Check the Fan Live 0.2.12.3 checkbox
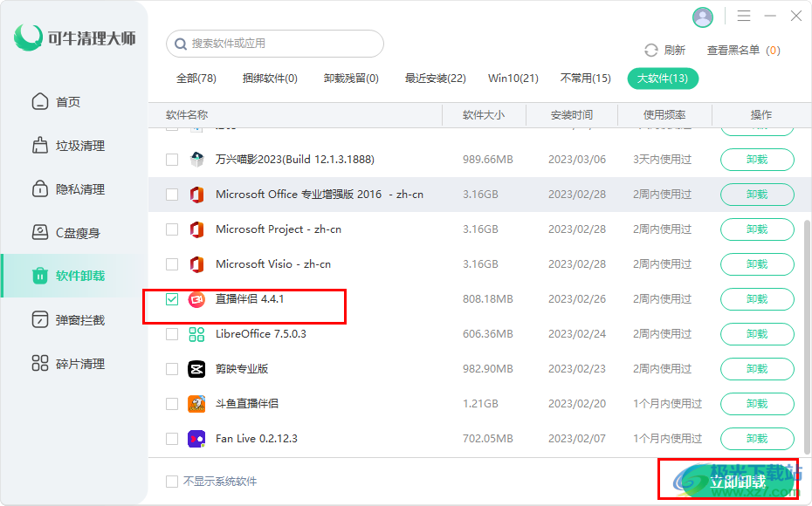Image resolution: width=812 pixels, height=506 pixels. click(172, 439)
